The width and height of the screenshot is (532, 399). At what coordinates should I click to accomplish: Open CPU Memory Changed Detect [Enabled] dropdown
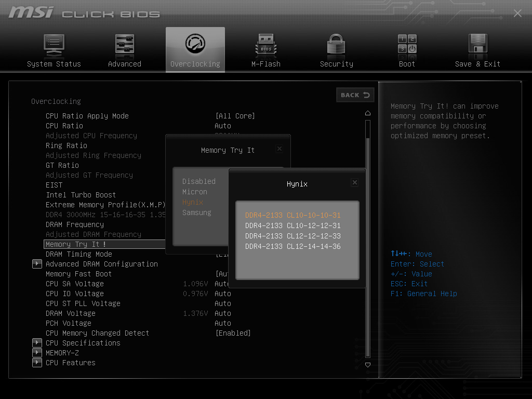click(233, 333)
